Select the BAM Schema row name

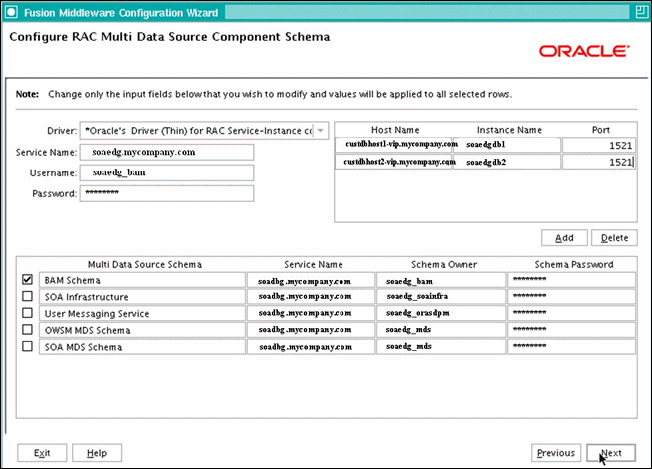[142, 280]
